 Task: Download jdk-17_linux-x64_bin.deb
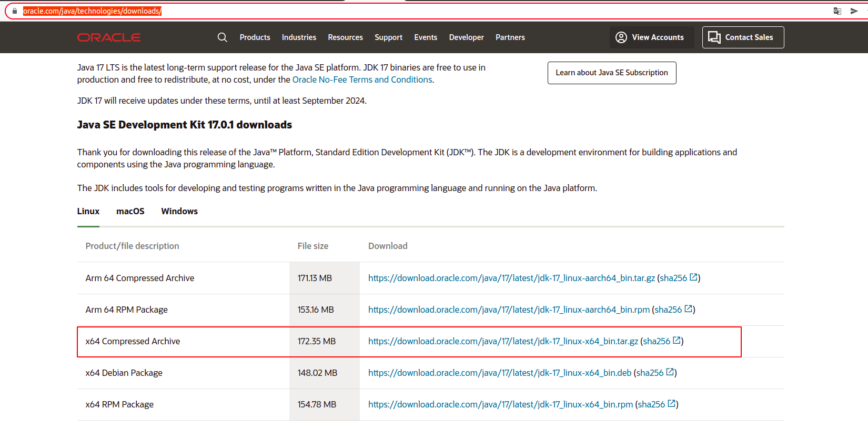(500, 373)
